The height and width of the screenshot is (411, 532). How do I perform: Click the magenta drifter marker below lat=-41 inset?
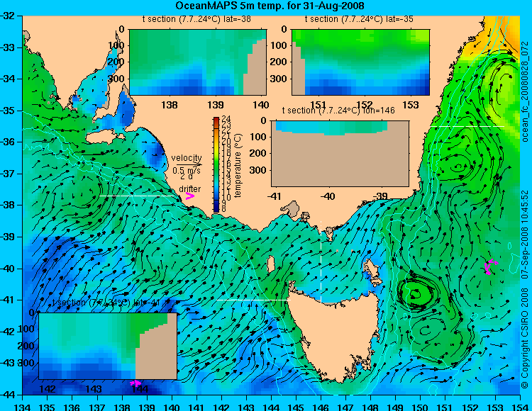(x=135, y=383)
